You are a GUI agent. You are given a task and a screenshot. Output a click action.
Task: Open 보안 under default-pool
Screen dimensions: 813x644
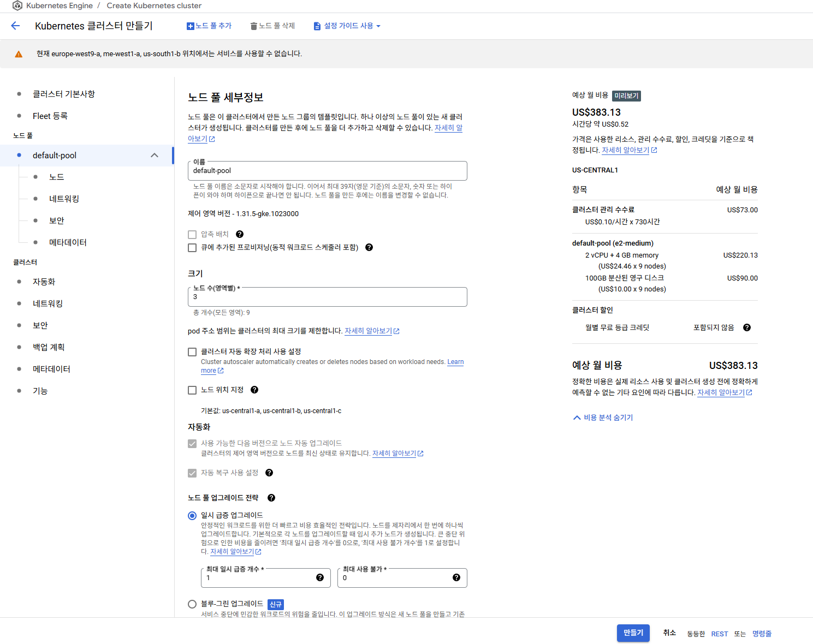point(57,220)
